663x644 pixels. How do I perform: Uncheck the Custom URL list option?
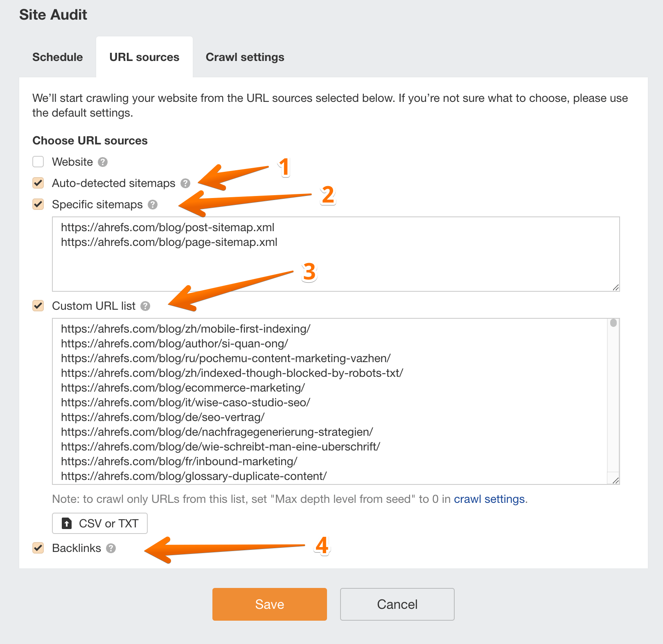[38, 306]
